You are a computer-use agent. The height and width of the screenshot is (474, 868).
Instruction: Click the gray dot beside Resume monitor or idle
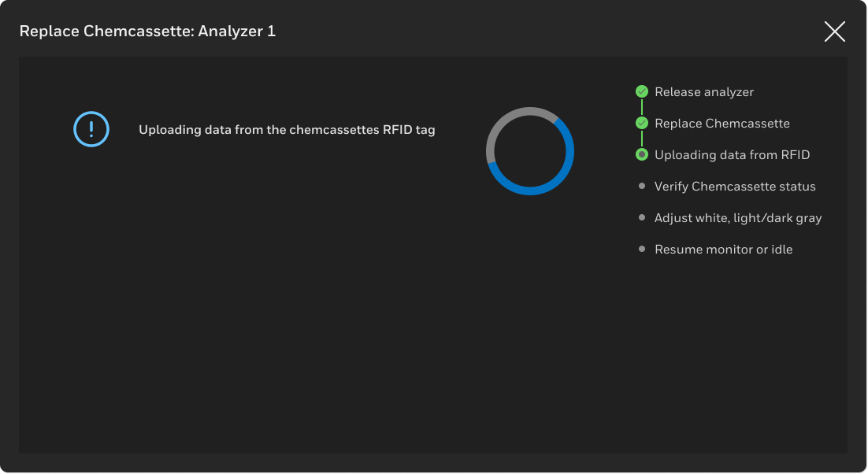point(642,250)
